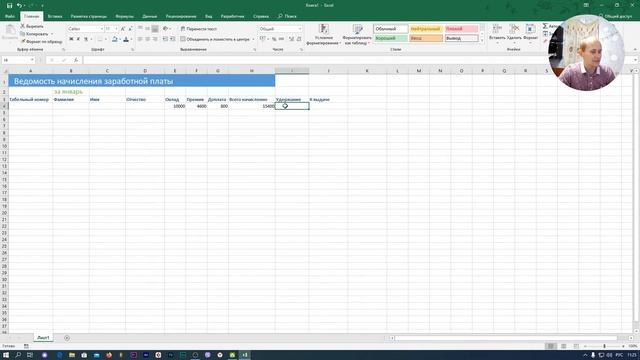The image size is (640, 360).
Task: Apply the Нейтральный cell style
Action: pos(426,29)
